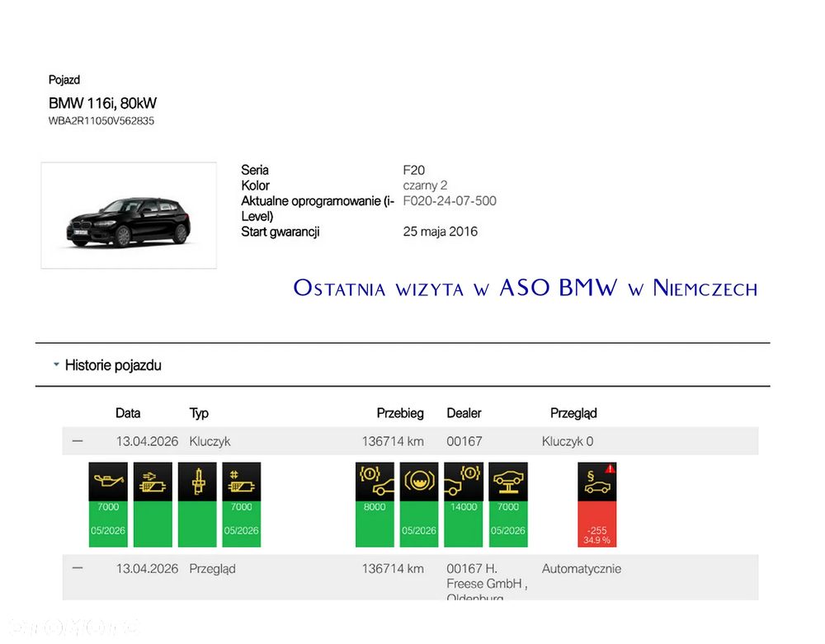Click the Start gwarancji label
This screenshot has width=825, height=644.
[280, 232]
